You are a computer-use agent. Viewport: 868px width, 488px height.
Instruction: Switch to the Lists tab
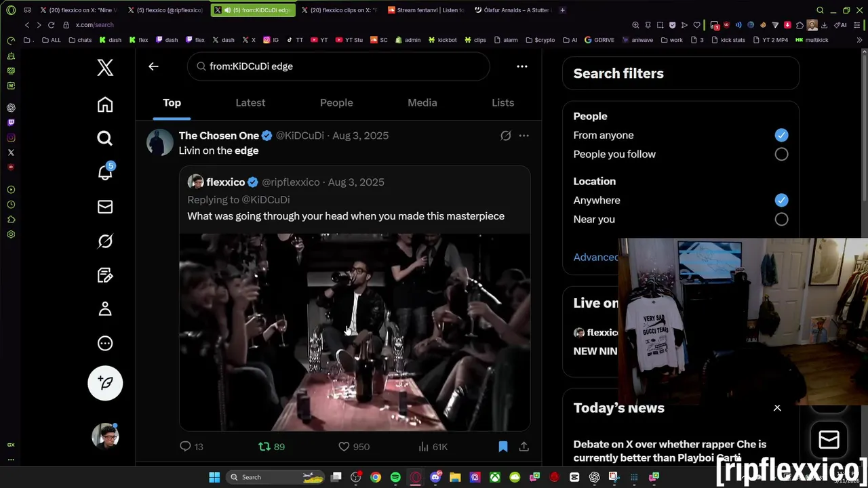click(502, 102)
